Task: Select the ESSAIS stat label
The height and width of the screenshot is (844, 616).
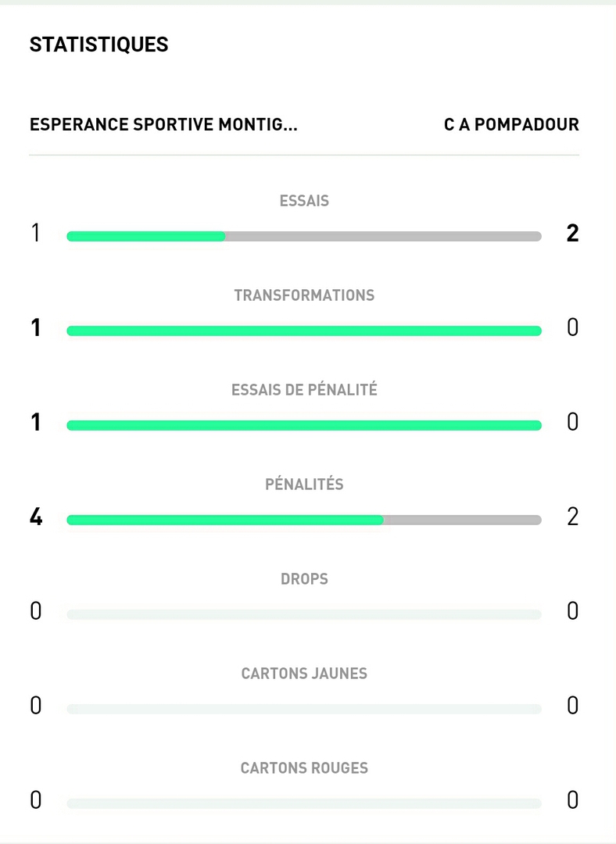Action: [x=304, y=201]
